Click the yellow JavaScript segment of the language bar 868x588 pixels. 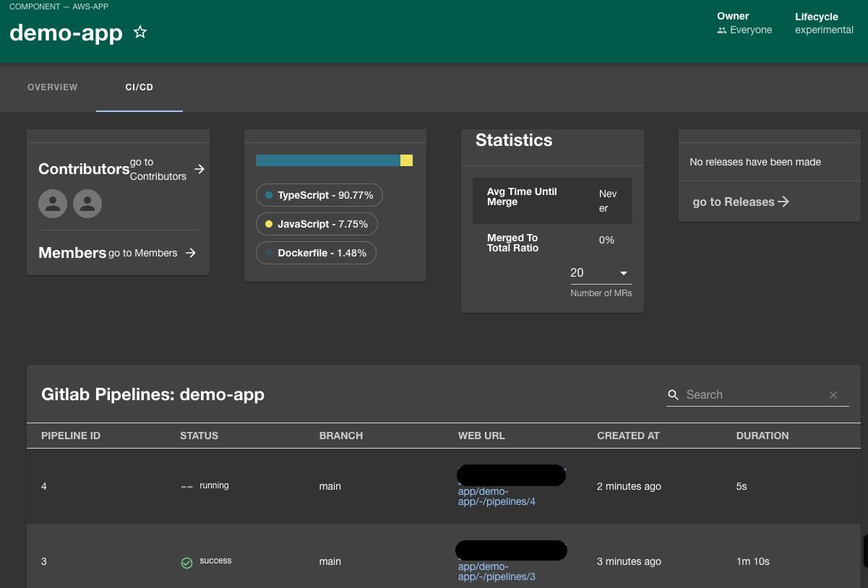click(x=407, y=160)
